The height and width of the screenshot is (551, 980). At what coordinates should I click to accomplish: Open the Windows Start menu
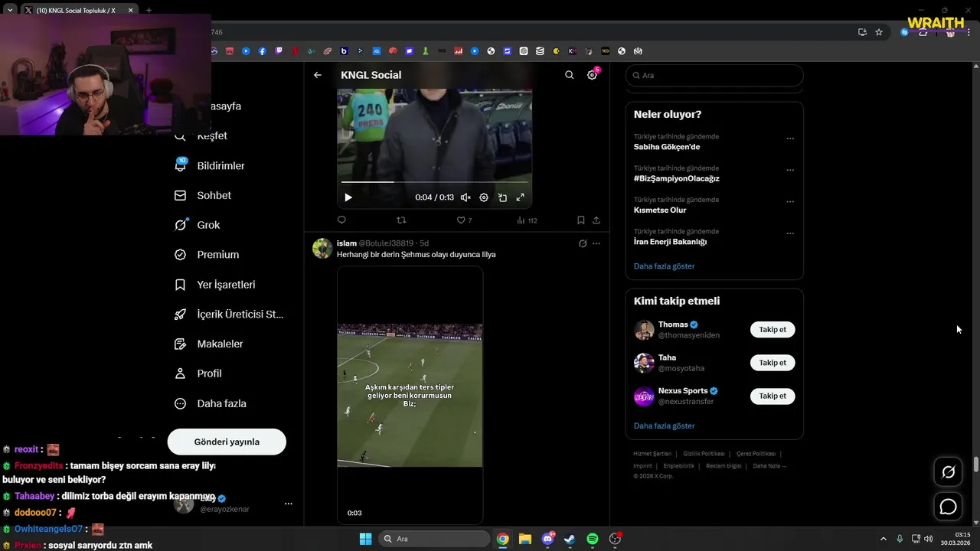point(365,539)
